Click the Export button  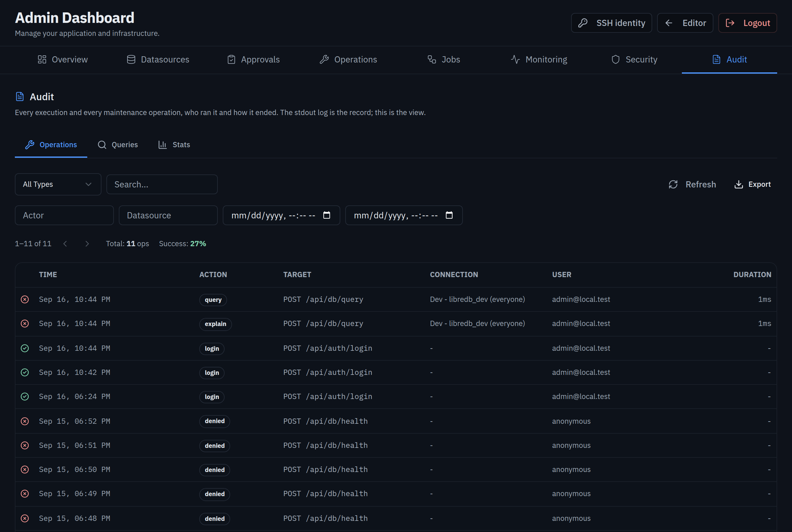pyautogui.click(x=752, y=184)
